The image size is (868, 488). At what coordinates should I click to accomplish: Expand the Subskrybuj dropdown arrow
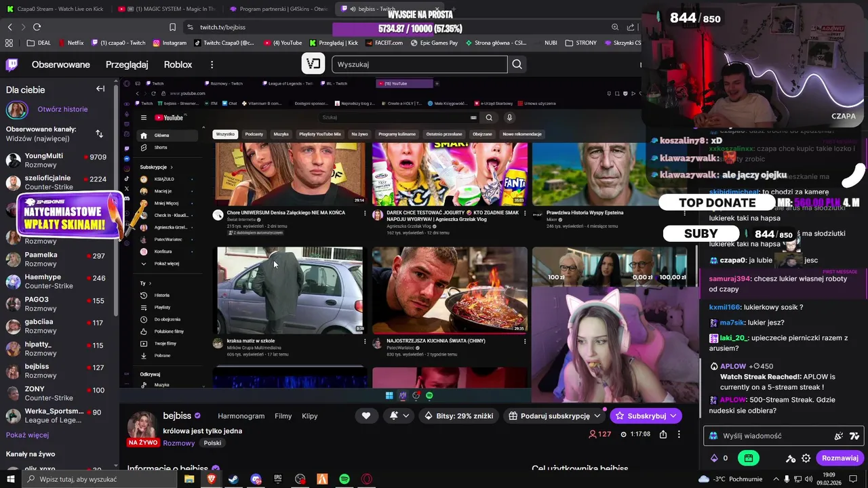click(673, 415)
